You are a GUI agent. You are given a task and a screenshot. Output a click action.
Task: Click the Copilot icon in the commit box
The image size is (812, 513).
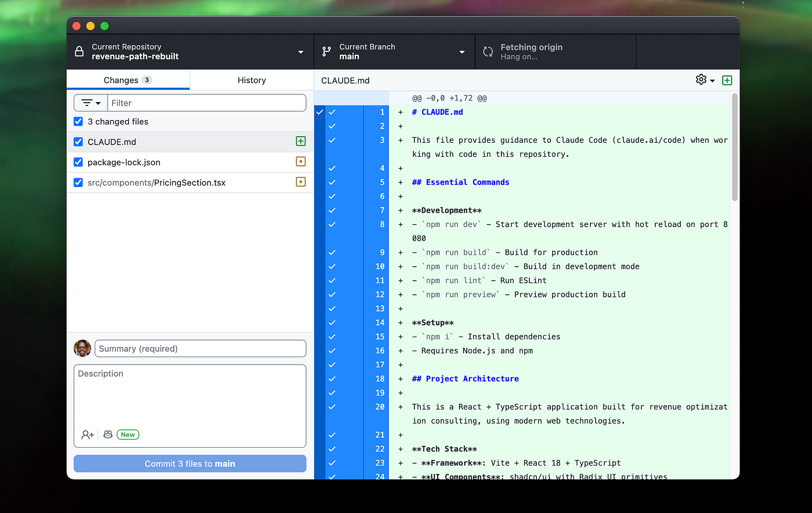(107, 434)
